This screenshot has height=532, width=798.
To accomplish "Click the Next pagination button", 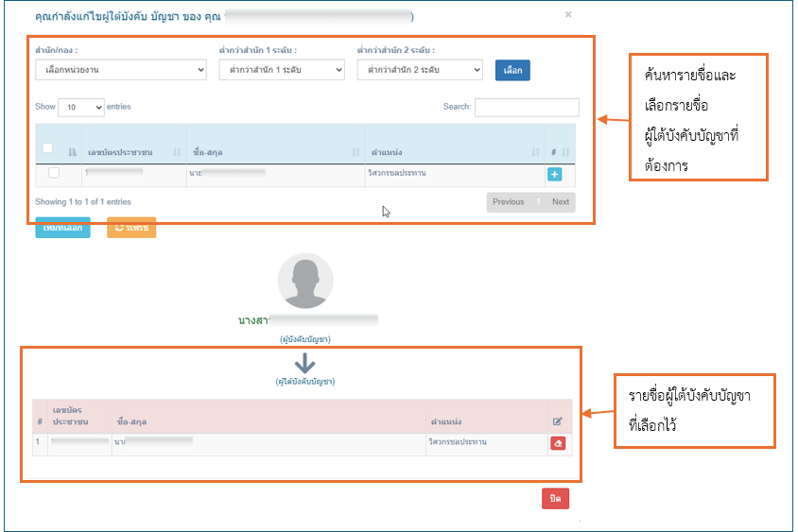I will 561,202.
